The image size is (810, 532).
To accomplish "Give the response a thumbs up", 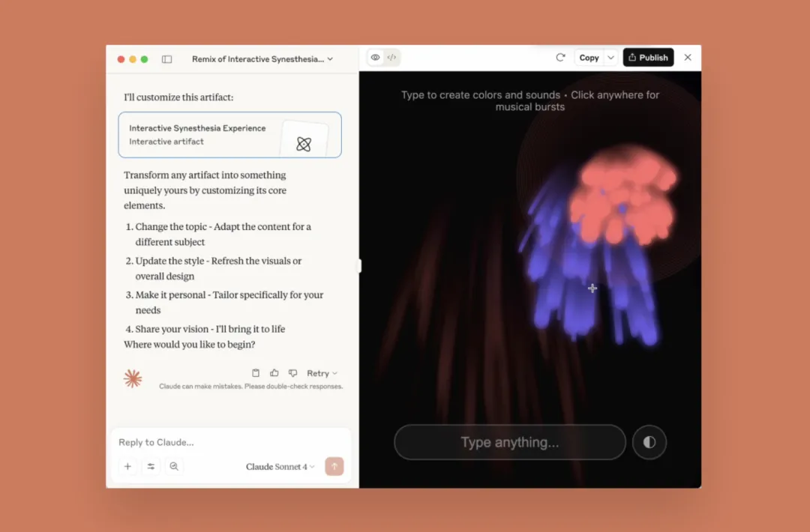I will point(274,372).
